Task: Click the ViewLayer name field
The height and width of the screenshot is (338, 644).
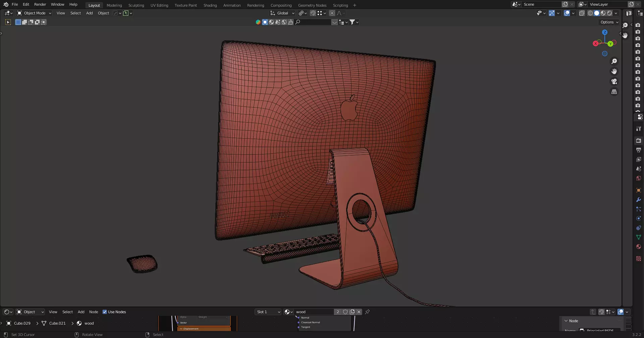Action: coord(607,4)
